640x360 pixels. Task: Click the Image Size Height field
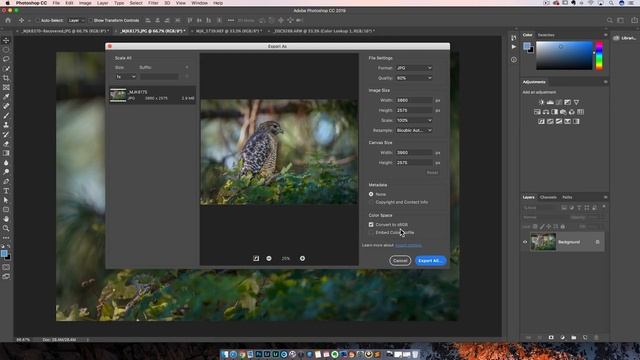(414, 110)
